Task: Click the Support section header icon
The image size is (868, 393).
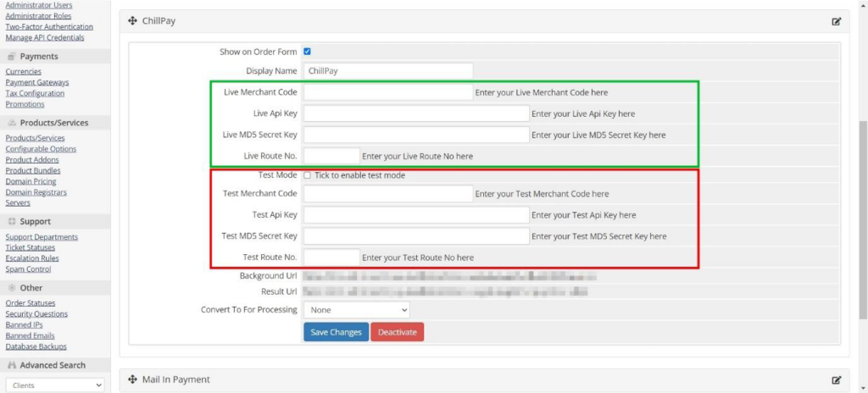Action: 11,221
